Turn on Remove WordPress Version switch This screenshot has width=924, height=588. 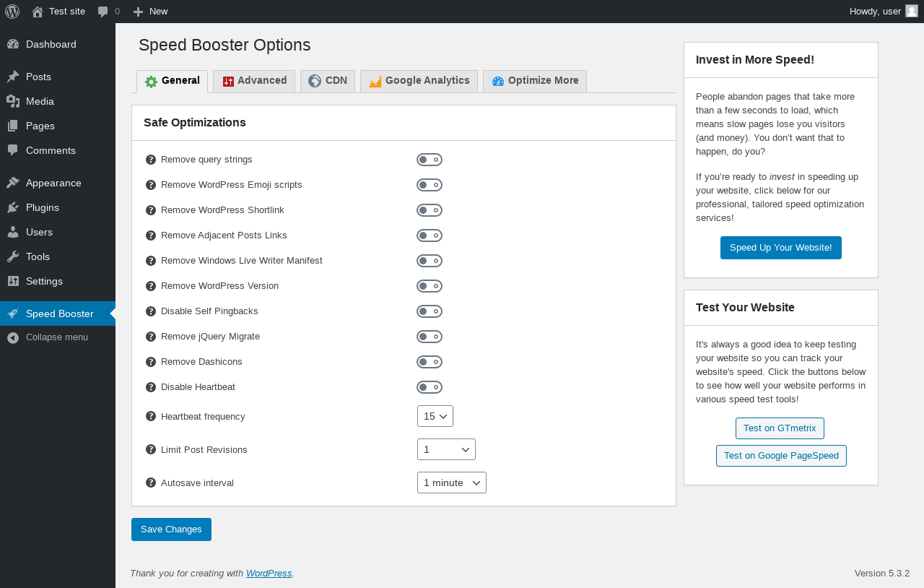click(430, 286)
